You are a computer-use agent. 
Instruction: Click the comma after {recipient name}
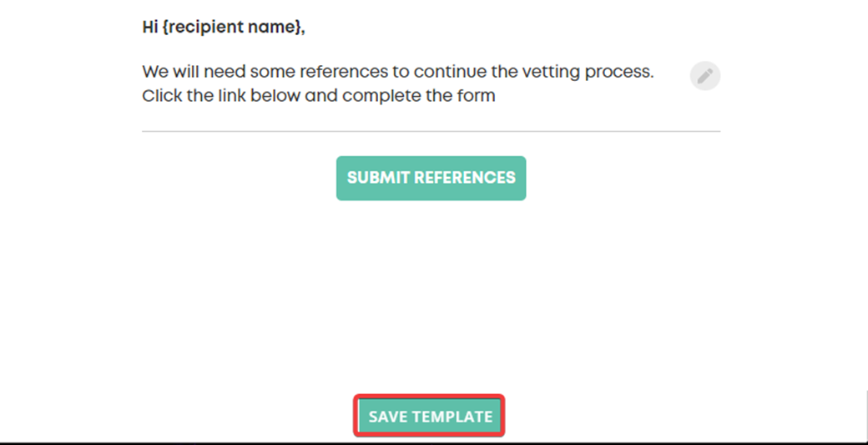click(303, 31)
